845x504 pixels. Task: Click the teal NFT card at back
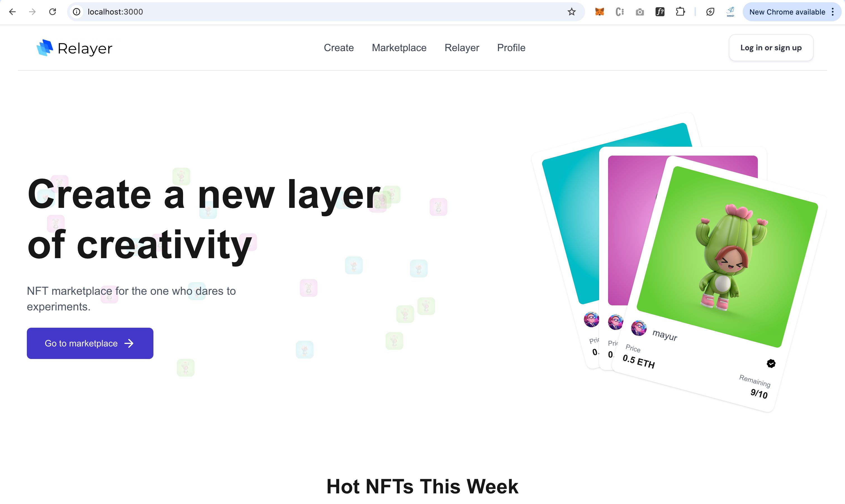(x=571, y=224)
